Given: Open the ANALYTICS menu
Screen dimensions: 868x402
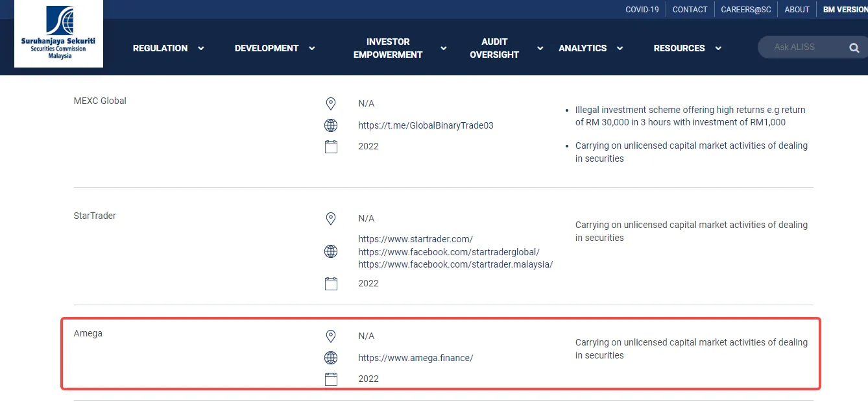Looking at the screenshot, I should click(x=583, y=48).
